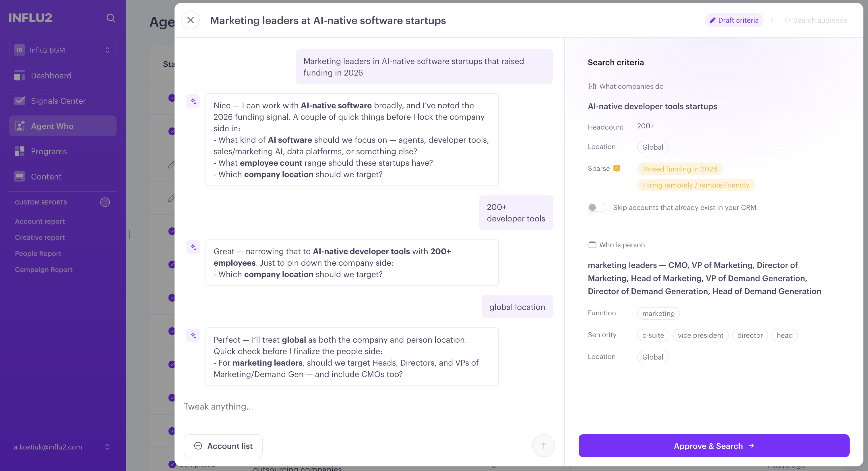868x471 pixels.
Task: Toggle Skip accounts already in CRM
Action: coord(597,207)
